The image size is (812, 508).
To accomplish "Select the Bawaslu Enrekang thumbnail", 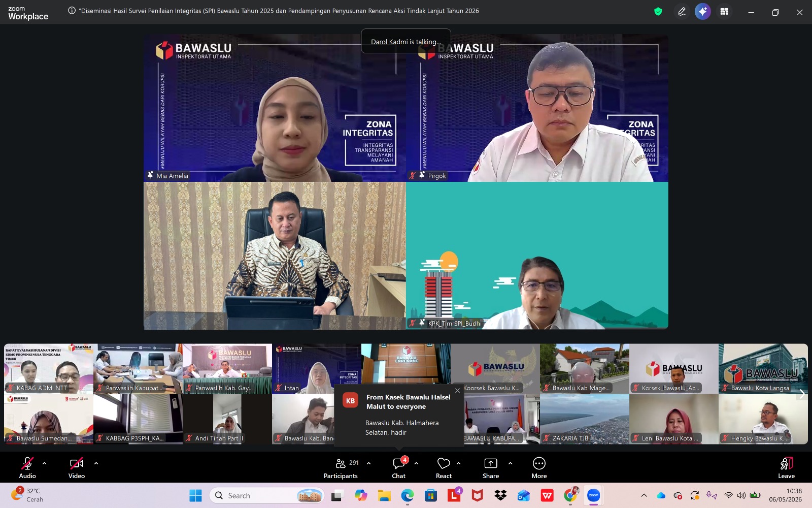I will [x=406, y=364].
